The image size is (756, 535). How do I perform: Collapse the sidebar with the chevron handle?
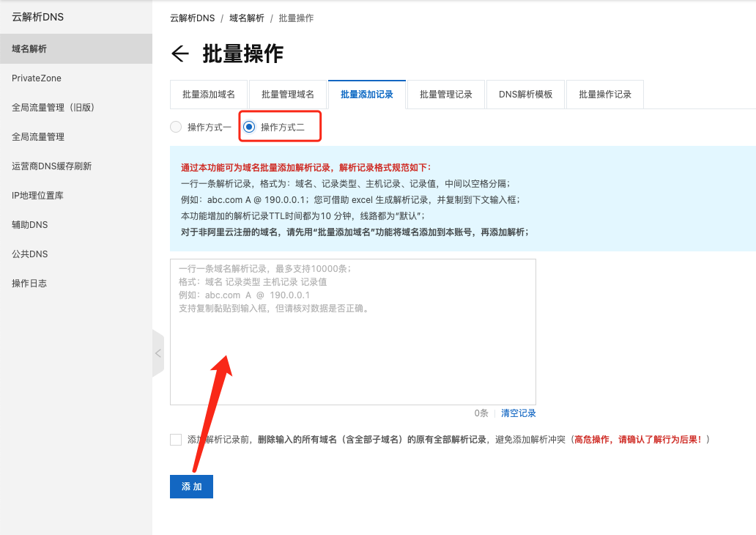click(x=158, y=353)
